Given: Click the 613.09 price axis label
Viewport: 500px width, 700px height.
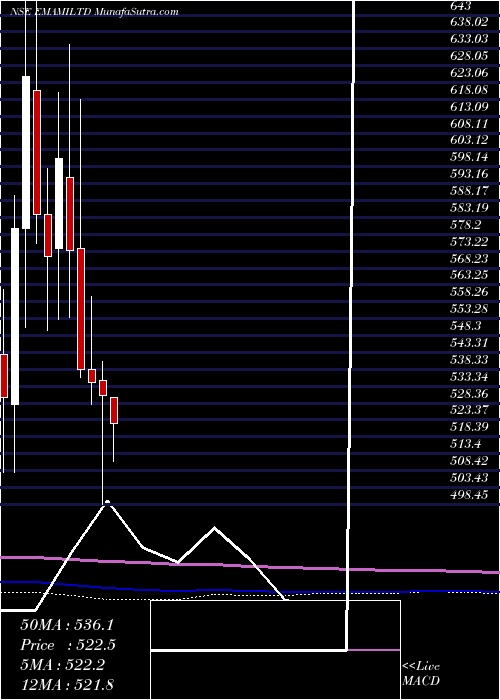Looking at the screenshot, I should coord(469,106).
